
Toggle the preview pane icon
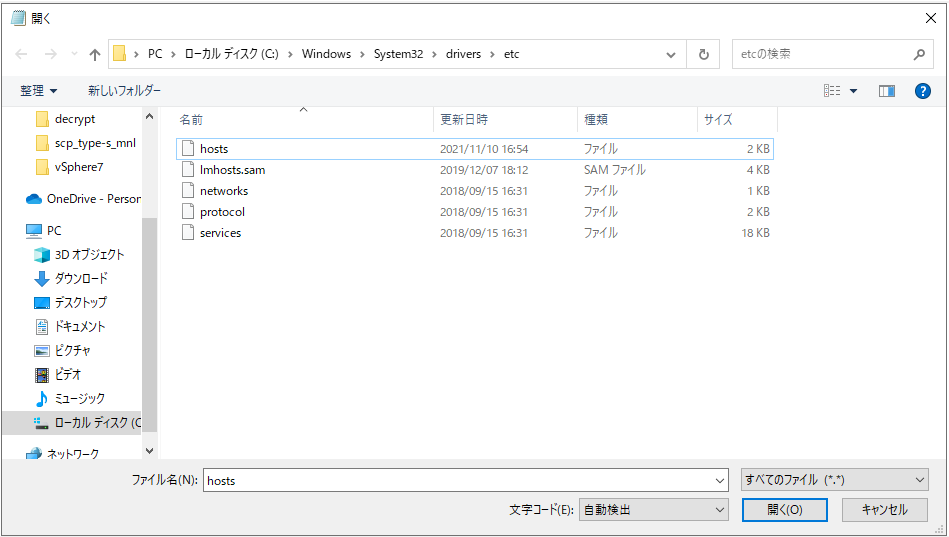pyautogui.click(x=887, y=91)
